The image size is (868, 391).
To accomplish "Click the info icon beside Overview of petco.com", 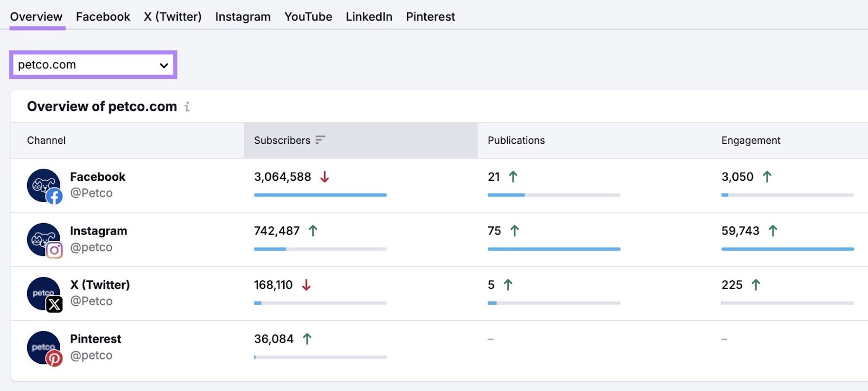I will coord(187,107).
